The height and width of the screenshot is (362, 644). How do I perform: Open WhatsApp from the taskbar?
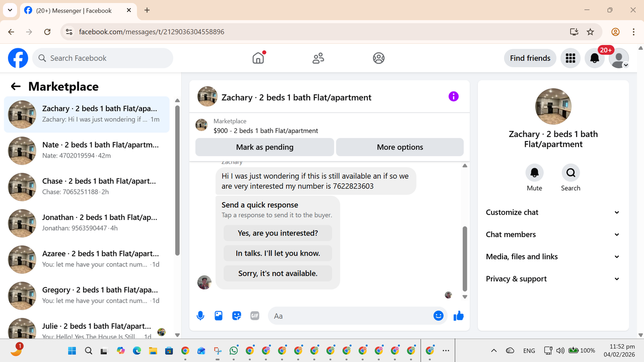pos(234,350)
